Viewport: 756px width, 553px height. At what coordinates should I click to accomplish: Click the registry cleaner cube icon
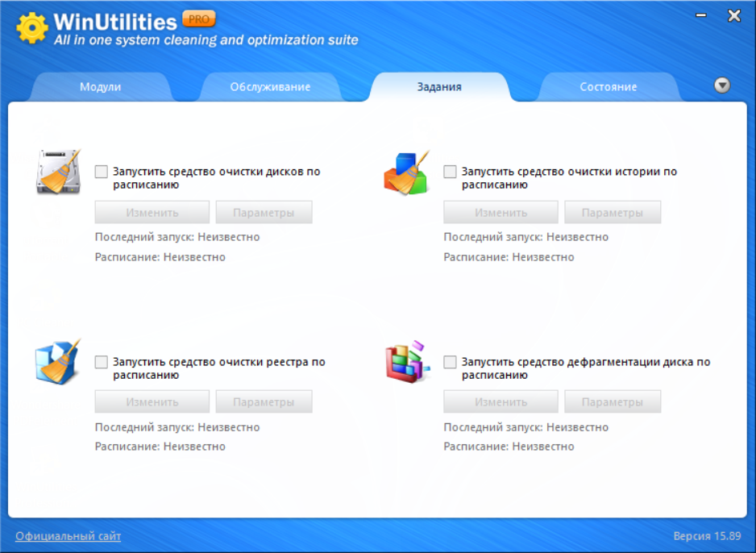coord(58,362)
